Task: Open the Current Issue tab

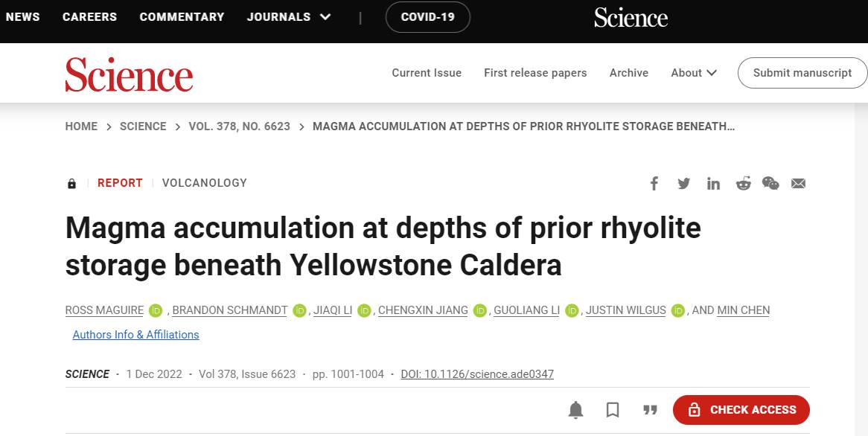Action: click(427, 72)
